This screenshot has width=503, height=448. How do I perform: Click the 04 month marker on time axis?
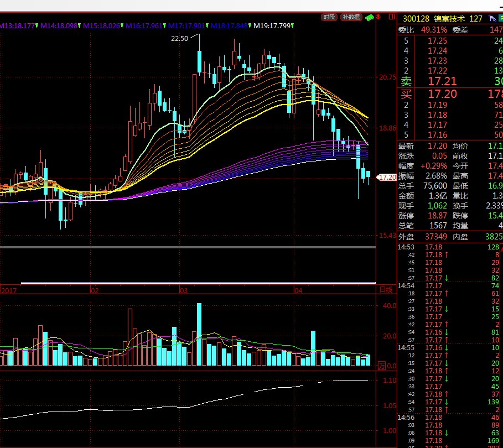tap(298, 290)
